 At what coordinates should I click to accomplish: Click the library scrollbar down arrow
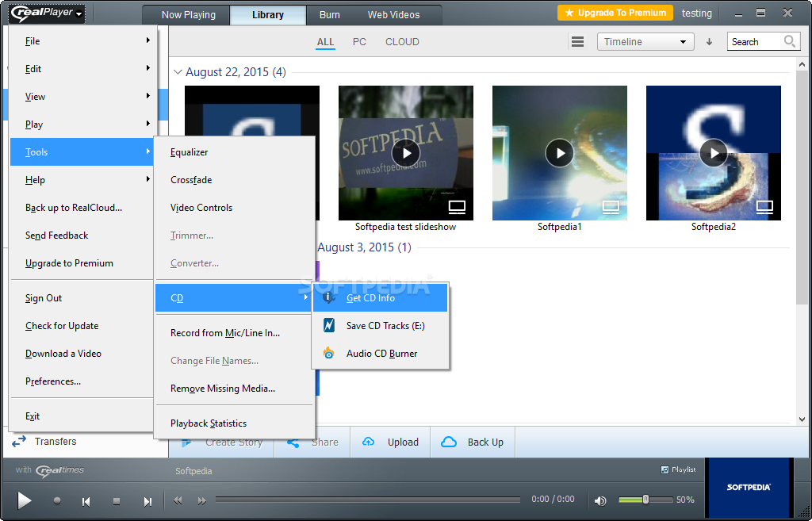pyautogui.click(x=802, y=419)
